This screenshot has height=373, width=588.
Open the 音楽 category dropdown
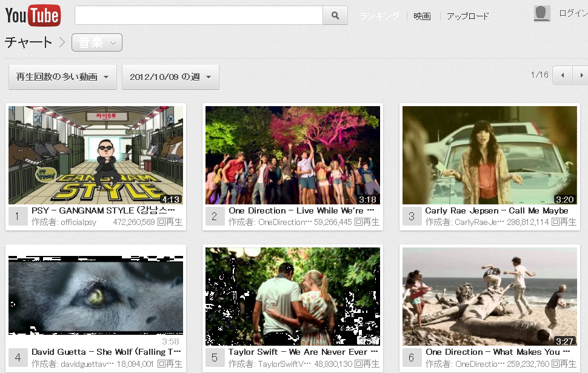(x=97, y=42)
